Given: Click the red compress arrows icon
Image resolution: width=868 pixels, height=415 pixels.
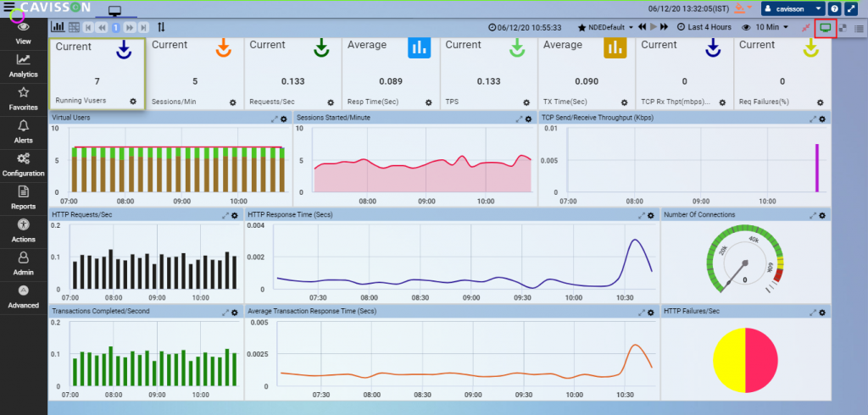Looking at the screenshot, I should tap(806, 28).
